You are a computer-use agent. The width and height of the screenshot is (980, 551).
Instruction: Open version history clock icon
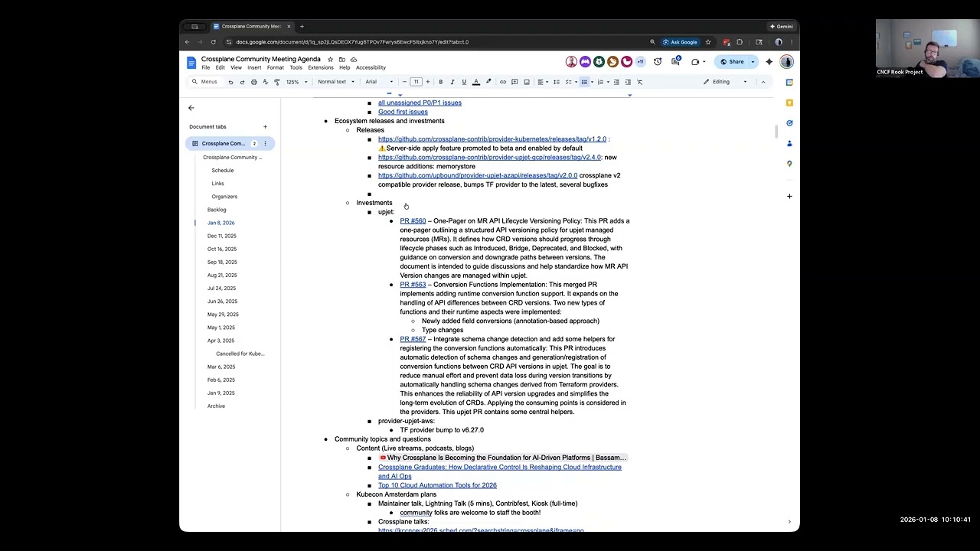658,62
